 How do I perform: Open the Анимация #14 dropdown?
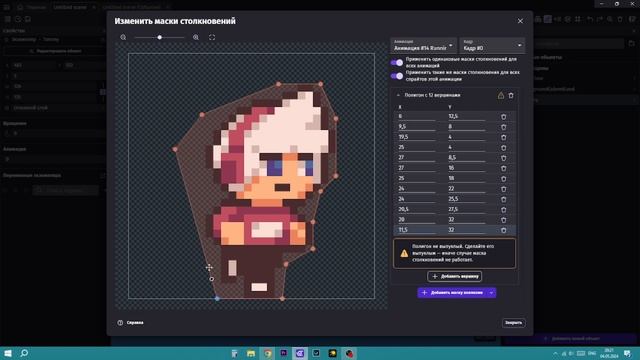(x=423, y=45)
